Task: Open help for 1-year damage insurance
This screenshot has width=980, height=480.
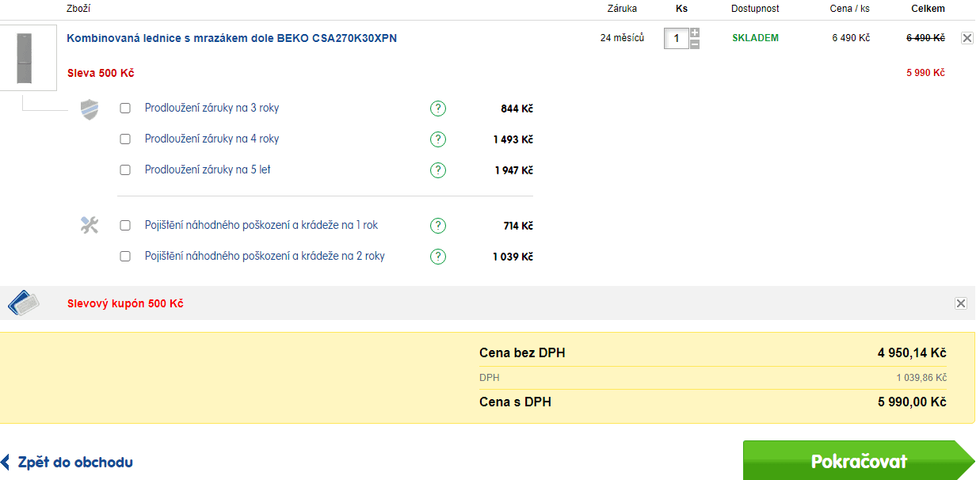Action: (438, 226)
